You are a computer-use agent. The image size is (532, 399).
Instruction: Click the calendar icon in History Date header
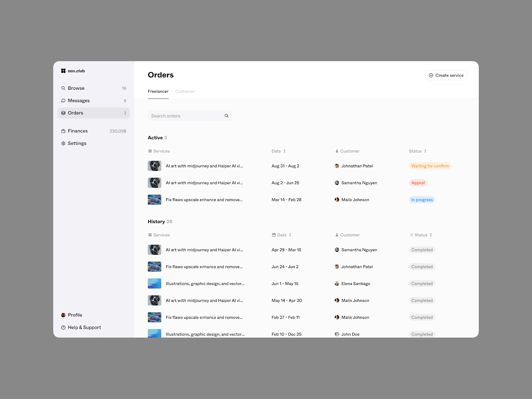click(274, 235)
